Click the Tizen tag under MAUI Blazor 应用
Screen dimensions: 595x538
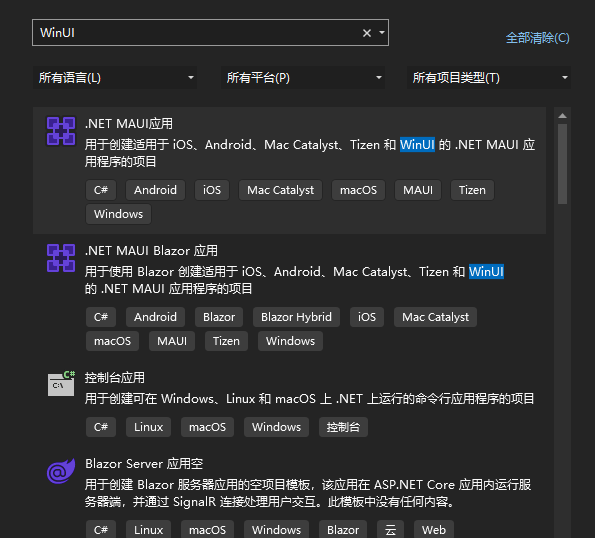point(226,341)
